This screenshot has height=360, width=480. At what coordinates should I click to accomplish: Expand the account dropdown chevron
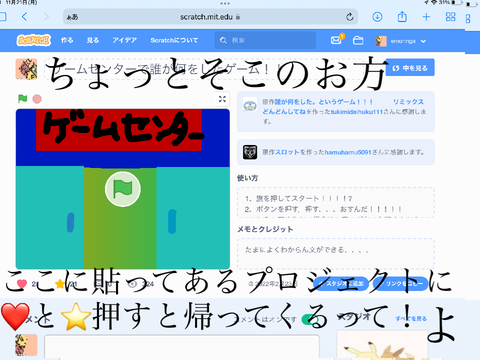(x=423, y=41)
